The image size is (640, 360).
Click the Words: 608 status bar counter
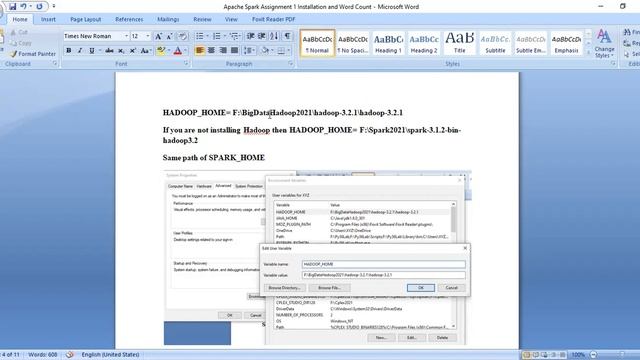click(x=43, y=355)
